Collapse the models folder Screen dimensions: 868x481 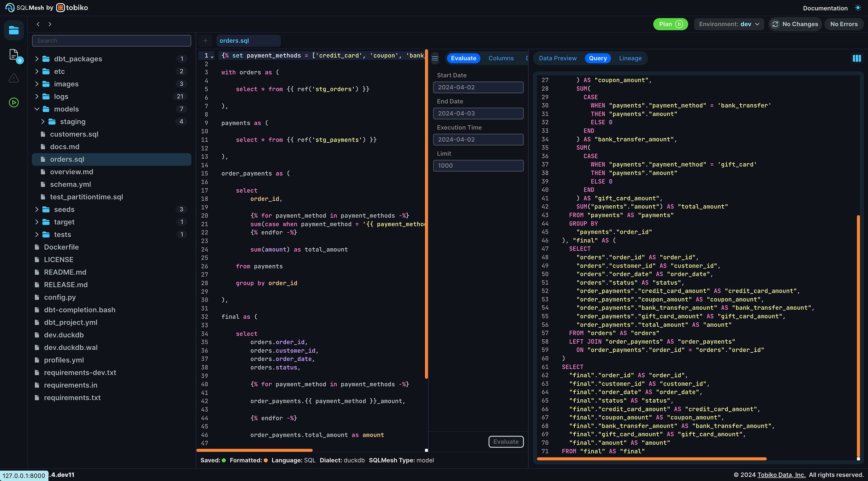tap(37, 109)
